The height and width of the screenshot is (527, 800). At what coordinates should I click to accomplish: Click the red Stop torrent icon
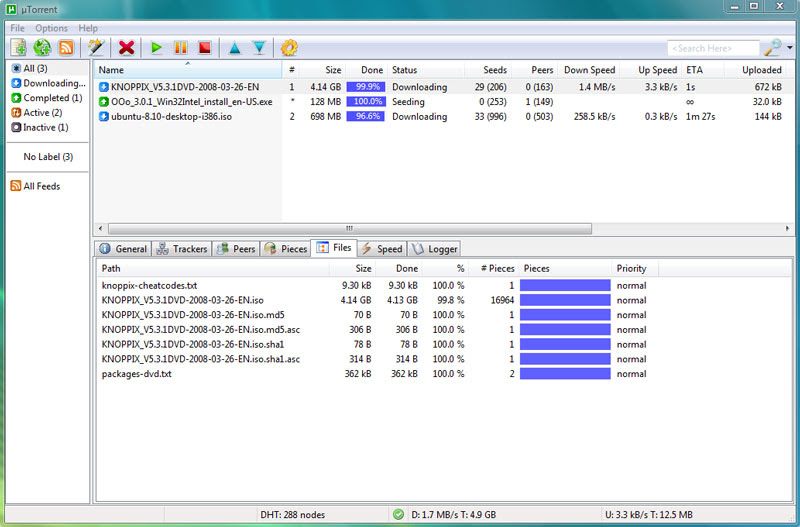205,47
